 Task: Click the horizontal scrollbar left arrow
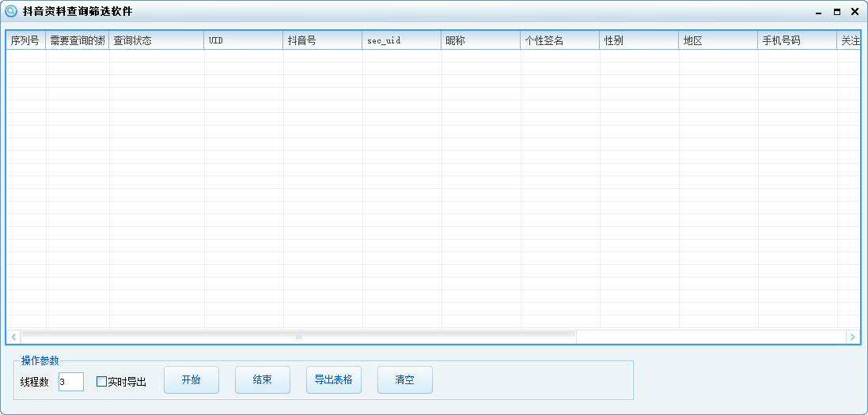(x=13, y=337)
